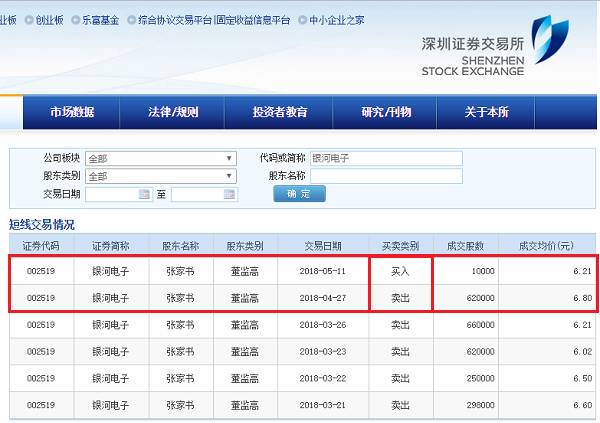
Task: Click the bullet icon before 创业板
Action: (x=29, y=20)
